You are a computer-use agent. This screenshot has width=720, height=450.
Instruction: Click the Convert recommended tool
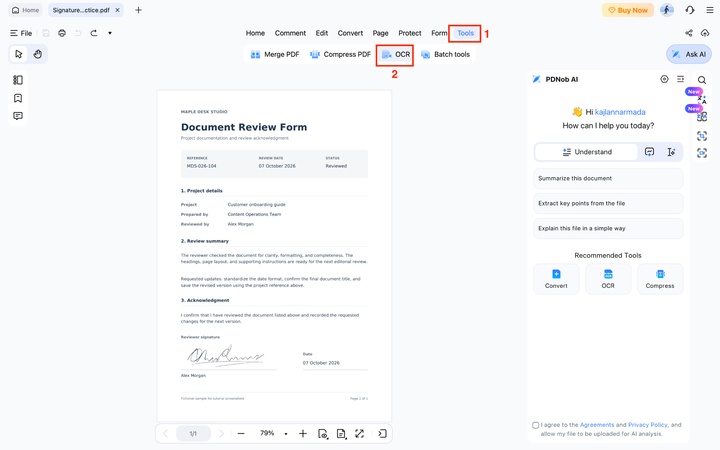556,279
